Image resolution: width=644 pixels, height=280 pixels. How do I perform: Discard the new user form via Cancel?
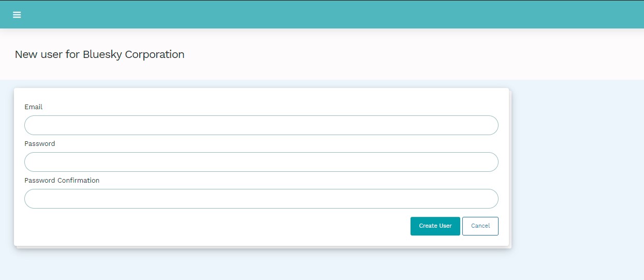[x=480, y=226]
